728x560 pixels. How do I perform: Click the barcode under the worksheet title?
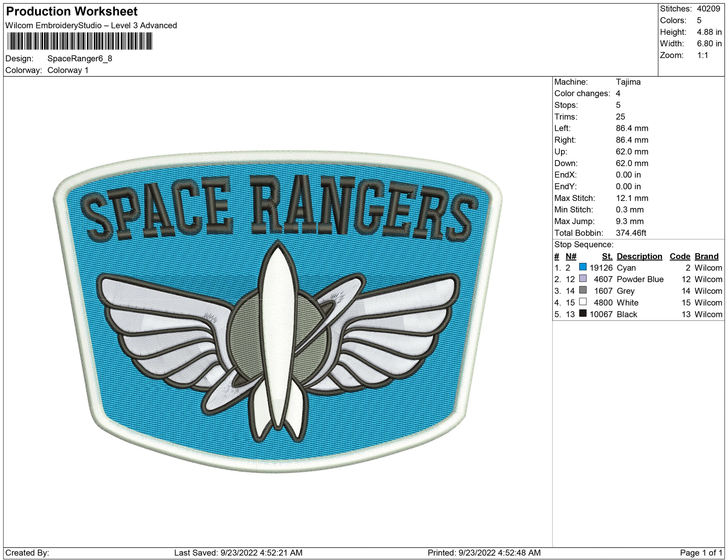click(x=80, y=41)
